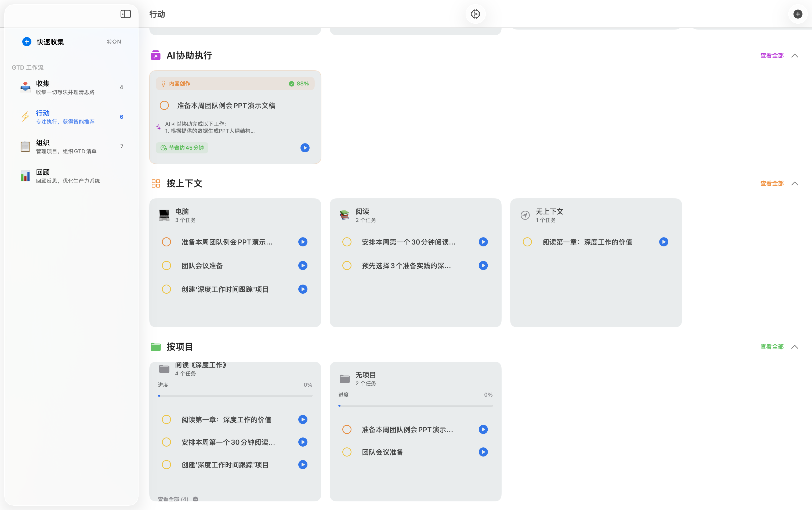Collapse the 按上下文 section chevron
This screenshot has height=510, width=812.
[x=795, y=183]
